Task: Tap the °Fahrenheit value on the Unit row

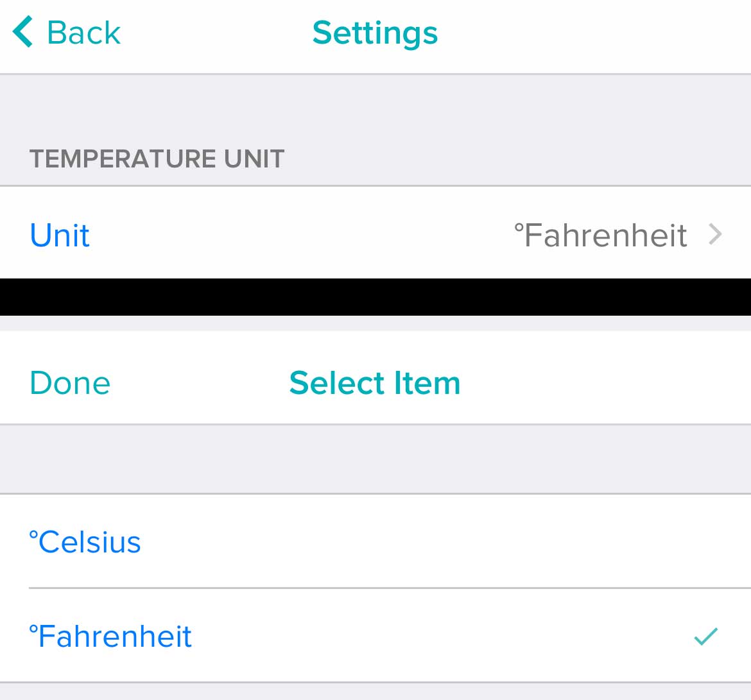Action: click(x=601, y=235)
